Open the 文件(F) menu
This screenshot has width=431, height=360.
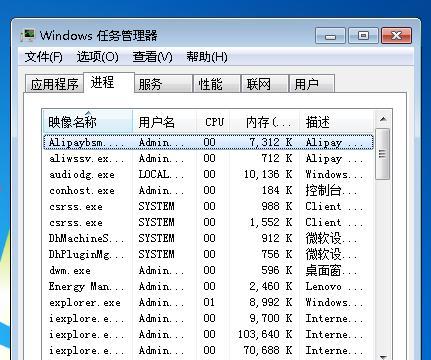tap(43, 57)
